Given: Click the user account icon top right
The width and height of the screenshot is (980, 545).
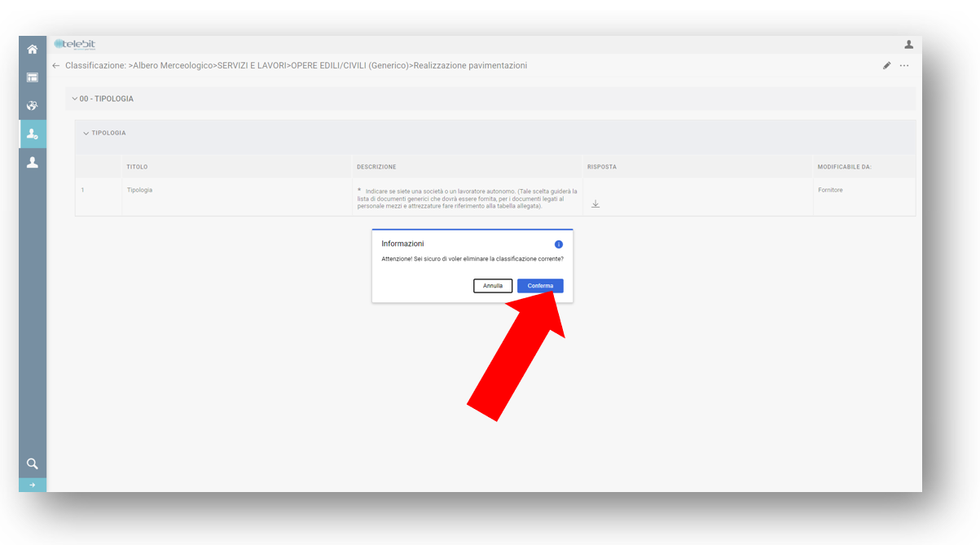Looking at the screenshot, I should pos(909,45).
